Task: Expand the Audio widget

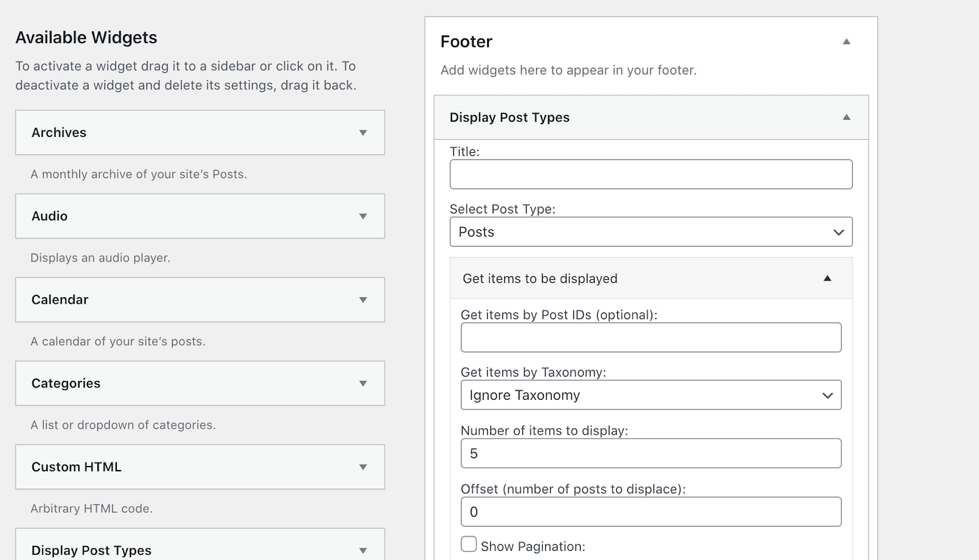Action: 363,216
